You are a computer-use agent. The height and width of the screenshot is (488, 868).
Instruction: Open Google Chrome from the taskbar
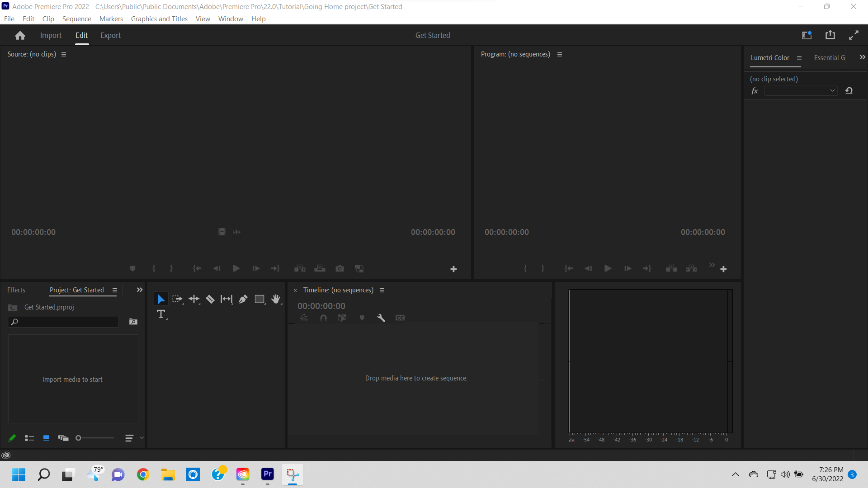coord(143,474)
